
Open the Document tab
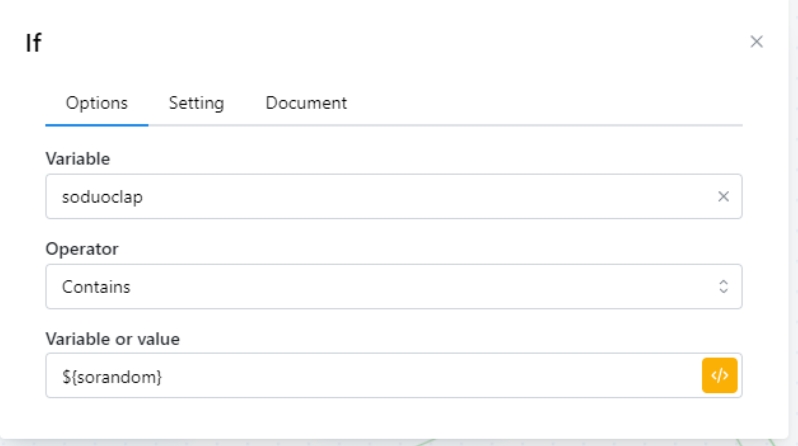click(x=306, y=103)
